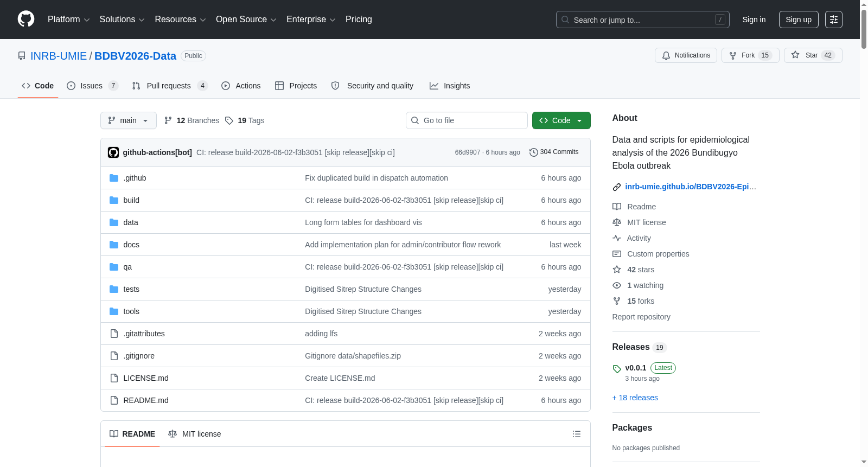
Task: Expand the Open Source menu
Action: click(x=246, y=20)
